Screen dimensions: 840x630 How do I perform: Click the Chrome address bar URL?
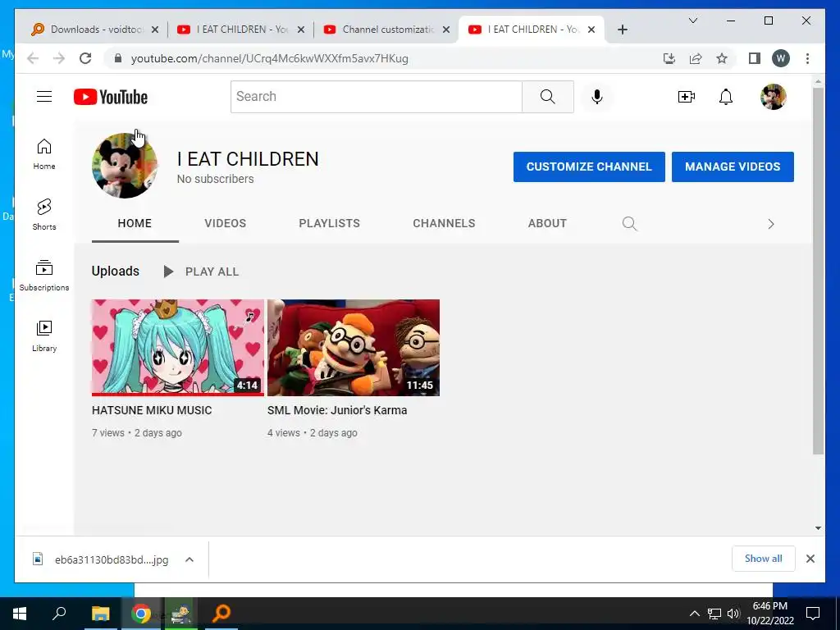[x=269, y=58]
